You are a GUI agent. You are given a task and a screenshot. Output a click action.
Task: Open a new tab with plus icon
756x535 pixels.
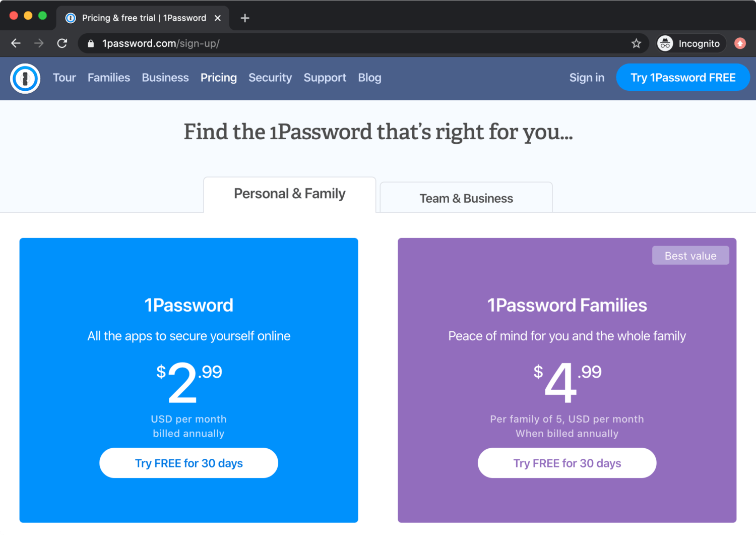click(x=245, y=18)
